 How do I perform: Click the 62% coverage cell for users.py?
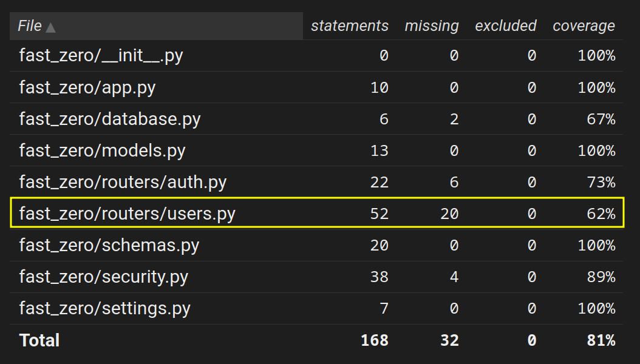pos(601,214)
